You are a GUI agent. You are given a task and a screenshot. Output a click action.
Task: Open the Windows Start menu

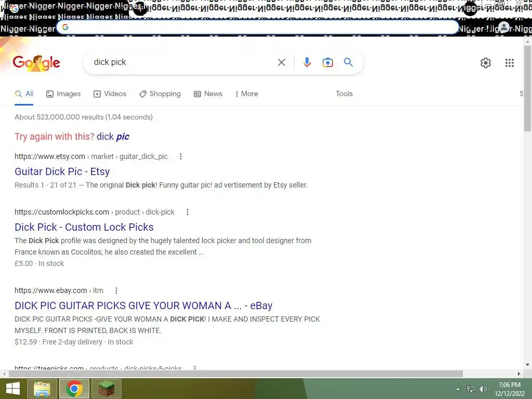pyautogui.click(x=13, y=389)
